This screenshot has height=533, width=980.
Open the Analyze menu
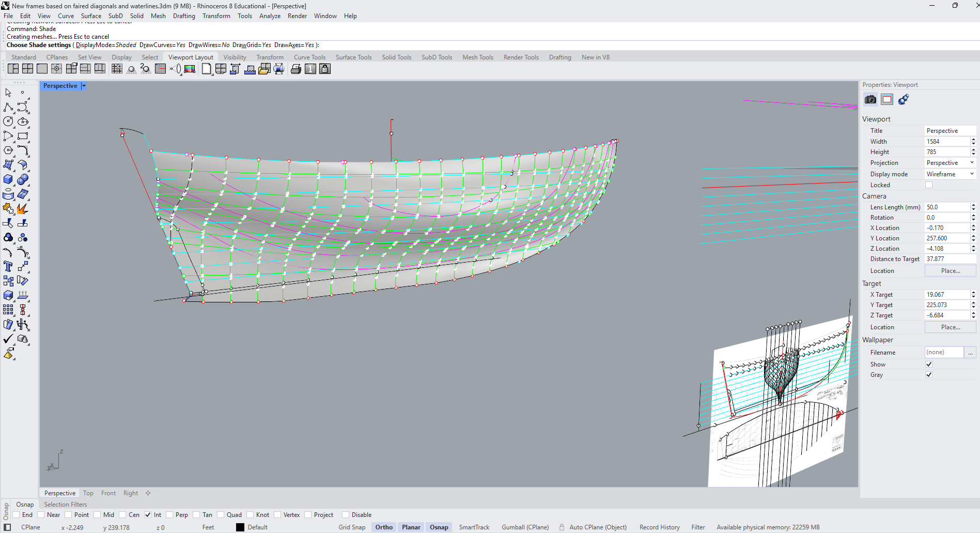[x=270, y=16]
